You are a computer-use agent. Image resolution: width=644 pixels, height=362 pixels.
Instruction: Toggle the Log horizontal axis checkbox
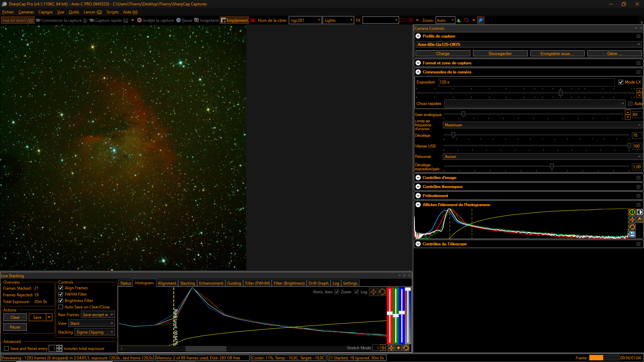[x=357, y=292]
